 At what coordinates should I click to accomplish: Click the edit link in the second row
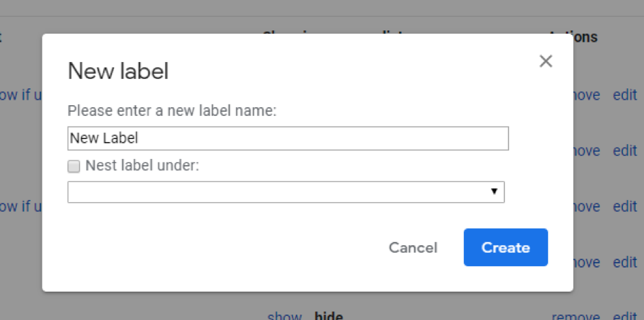pos(624,150)
